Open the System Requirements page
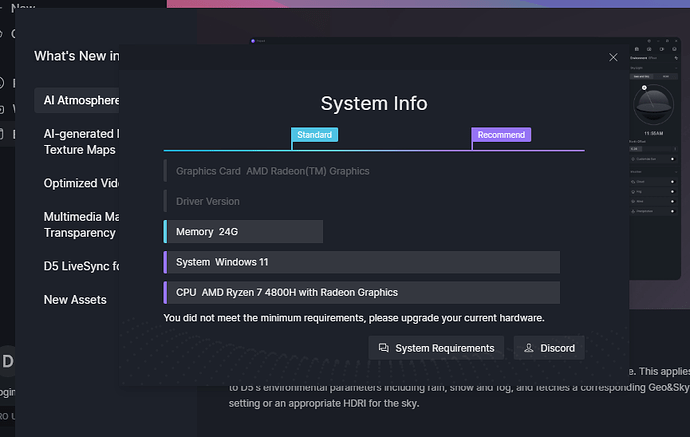690x437 pixels. (436, 348)
